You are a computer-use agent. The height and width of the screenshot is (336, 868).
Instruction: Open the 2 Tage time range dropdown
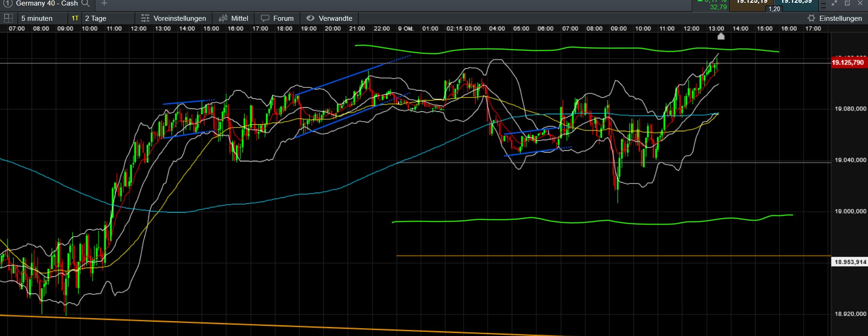(96, 18)
